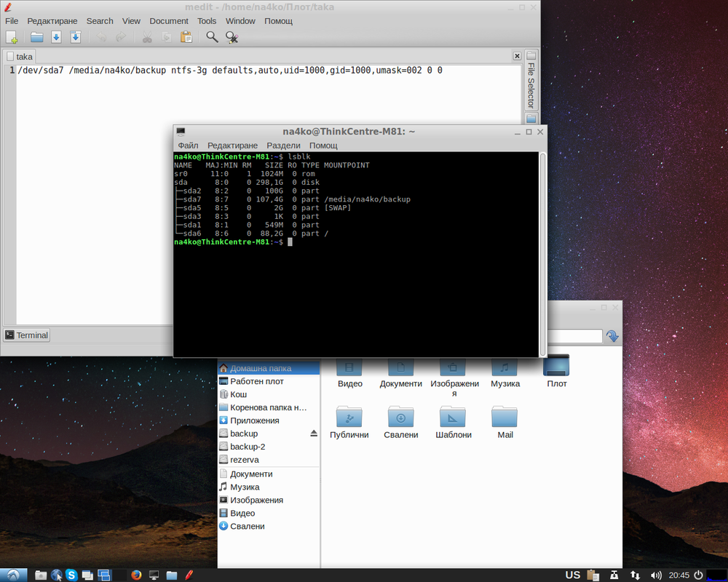Open the Tools menu in medit
Viewport: 728px width, 582px height.
click(x=207, y=21)
